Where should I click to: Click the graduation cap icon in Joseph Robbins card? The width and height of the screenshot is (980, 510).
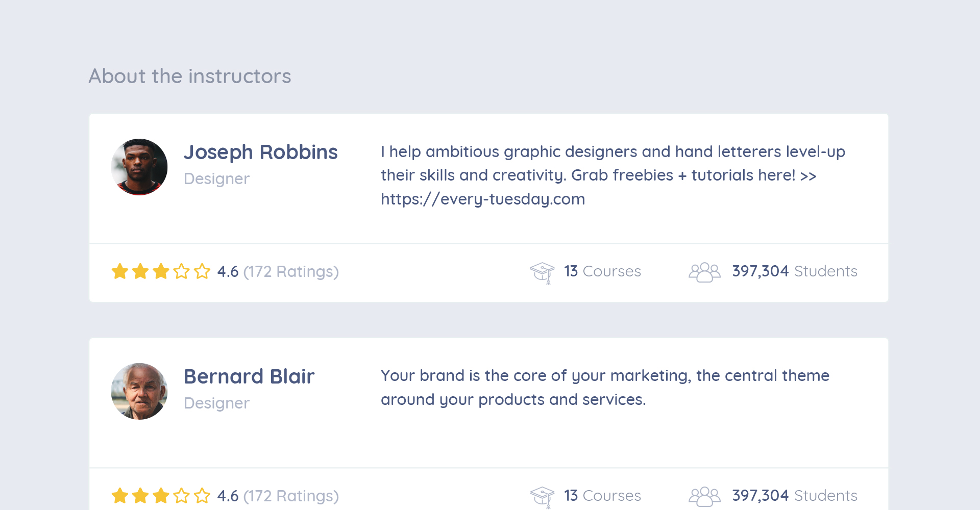point(542,272)
